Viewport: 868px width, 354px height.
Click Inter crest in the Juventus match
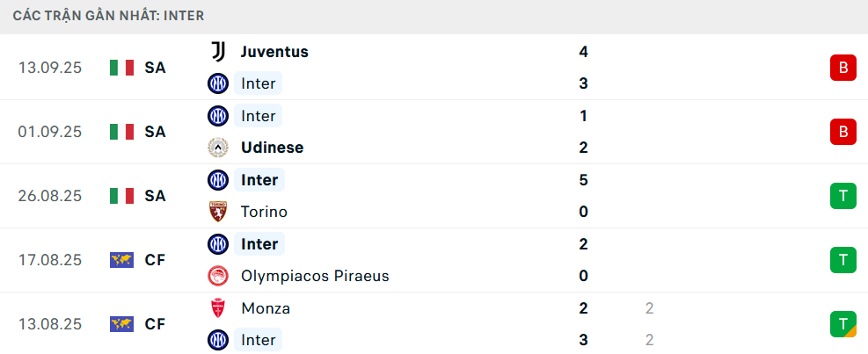(x=217, y=83)
